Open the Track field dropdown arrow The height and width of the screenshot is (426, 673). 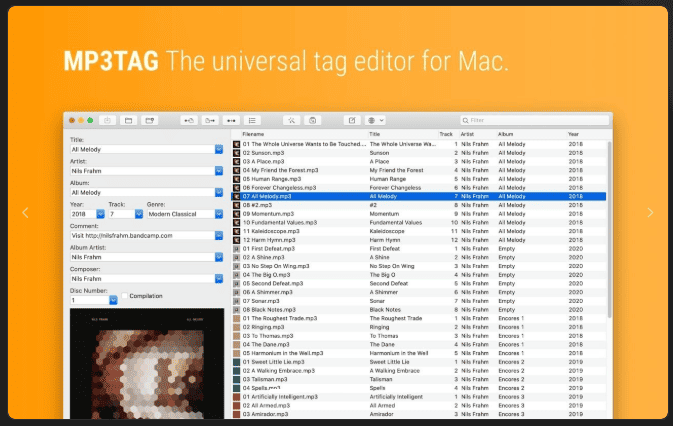click(139, 214)
